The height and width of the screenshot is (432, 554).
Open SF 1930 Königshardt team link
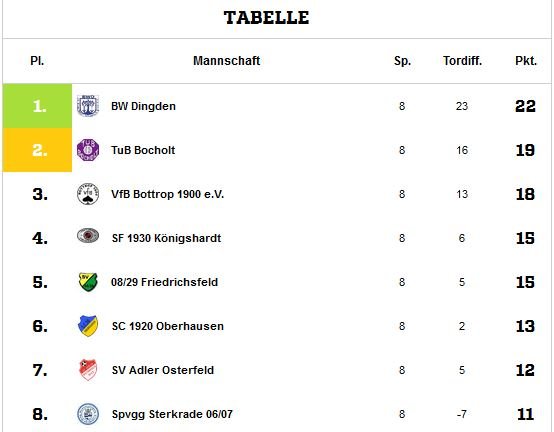[166, 238]
